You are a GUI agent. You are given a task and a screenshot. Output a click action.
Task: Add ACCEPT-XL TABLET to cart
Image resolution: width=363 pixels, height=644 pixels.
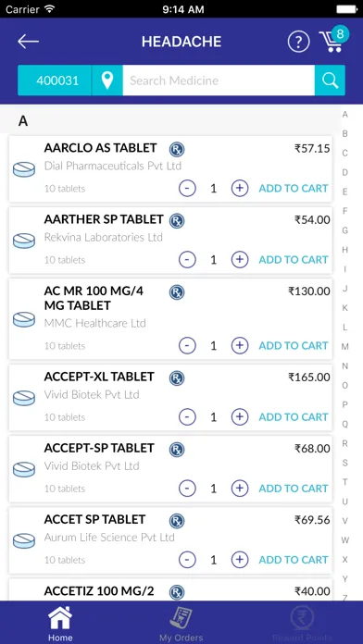coord(294,417)
